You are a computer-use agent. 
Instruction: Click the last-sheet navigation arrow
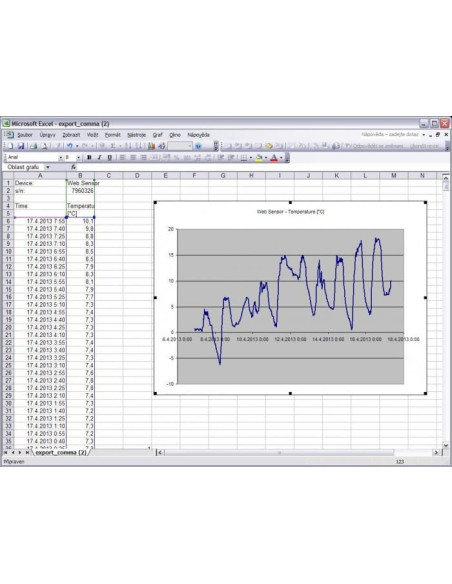[x=27, y=453]
